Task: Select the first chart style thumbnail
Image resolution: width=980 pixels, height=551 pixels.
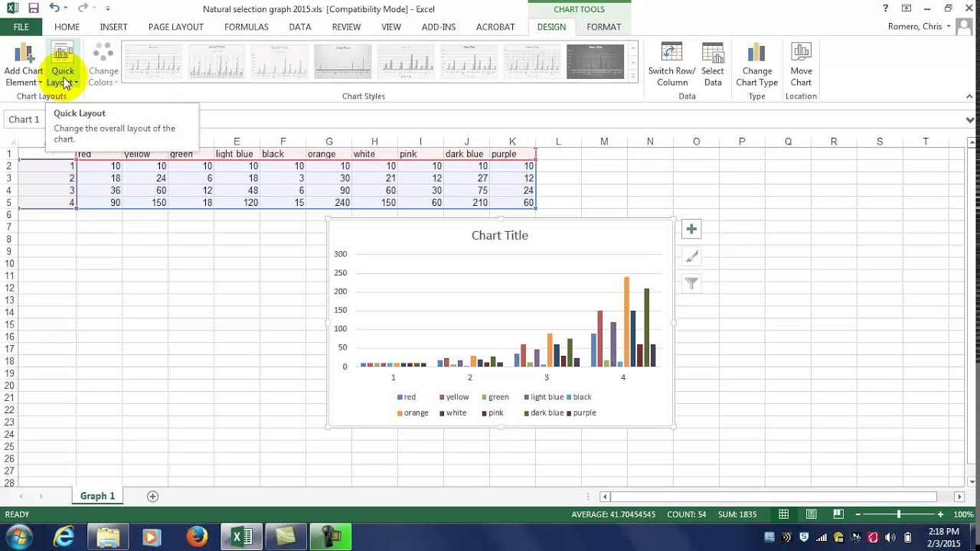Action: click(x=153, y=61)
